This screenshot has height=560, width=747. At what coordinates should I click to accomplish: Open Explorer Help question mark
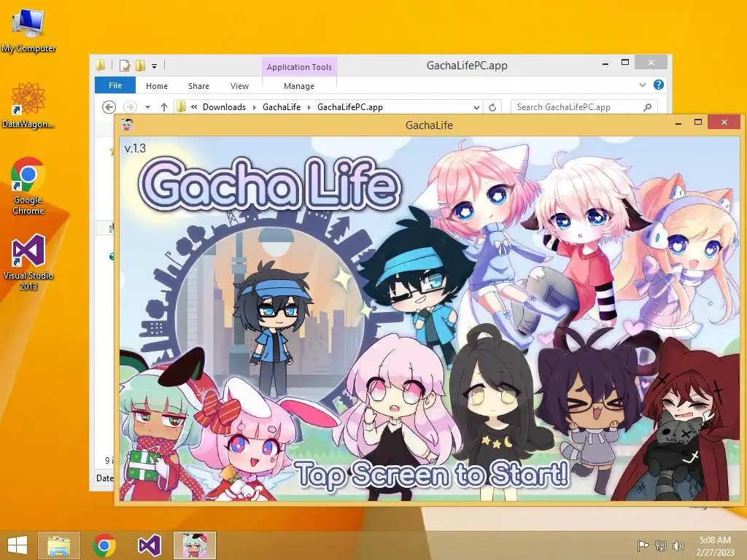659,85
